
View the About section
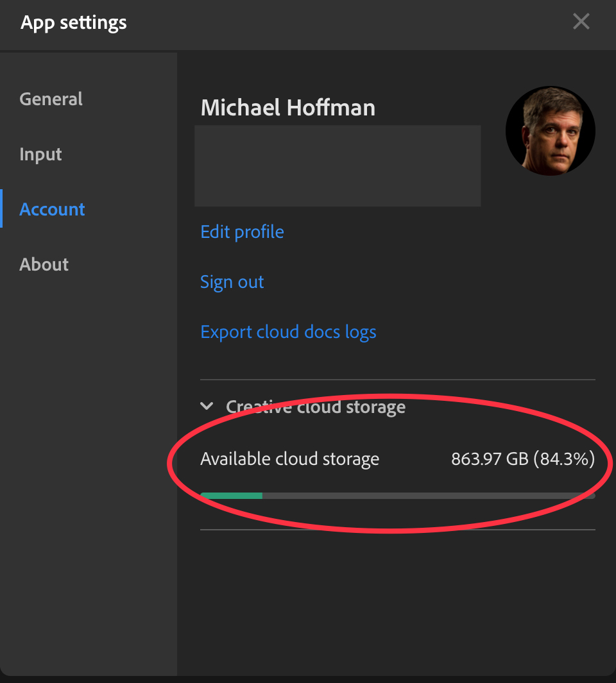coord(44,264)
